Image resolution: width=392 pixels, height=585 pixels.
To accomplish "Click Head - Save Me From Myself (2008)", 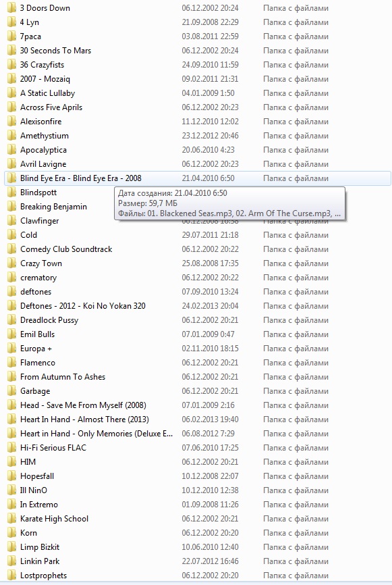I will 83,405.
